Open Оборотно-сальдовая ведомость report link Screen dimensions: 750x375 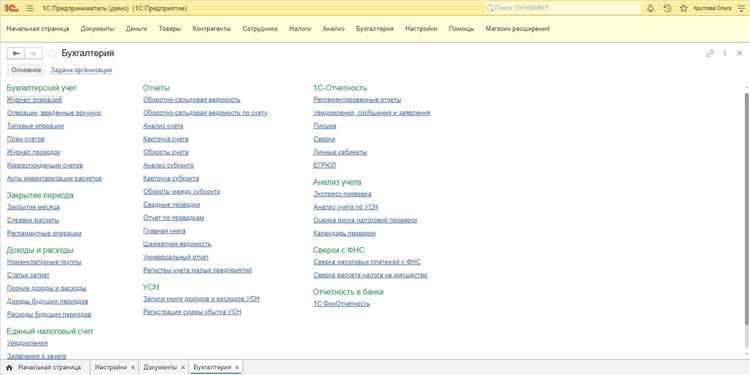(x=191, y=100)
